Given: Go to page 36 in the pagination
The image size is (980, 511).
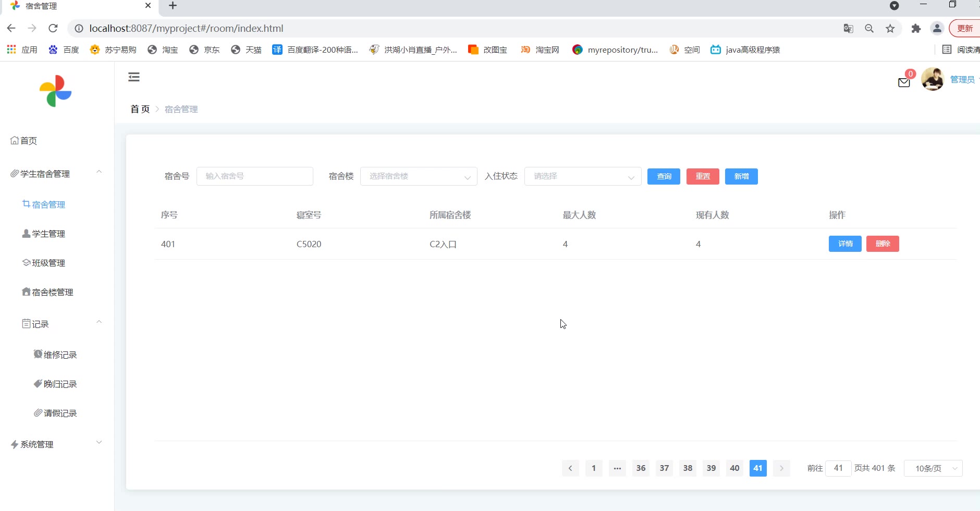Looking at the screenshot, I should [x=641, y=468].
